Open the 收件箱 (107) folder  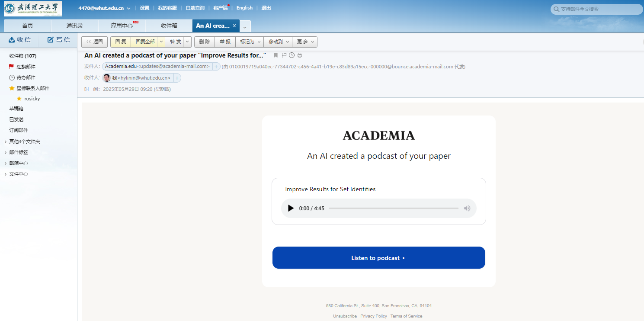[23, 56]
